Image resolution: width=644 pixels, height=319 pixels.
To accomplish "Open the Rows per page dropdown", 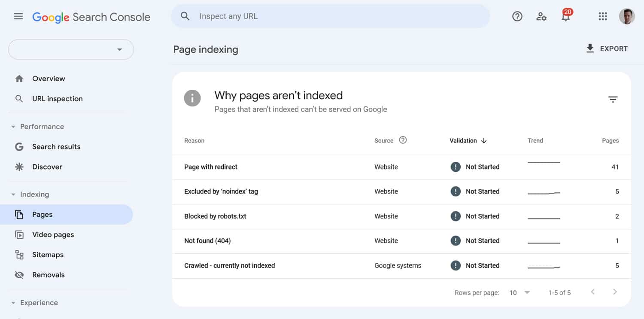I will 519,292.
